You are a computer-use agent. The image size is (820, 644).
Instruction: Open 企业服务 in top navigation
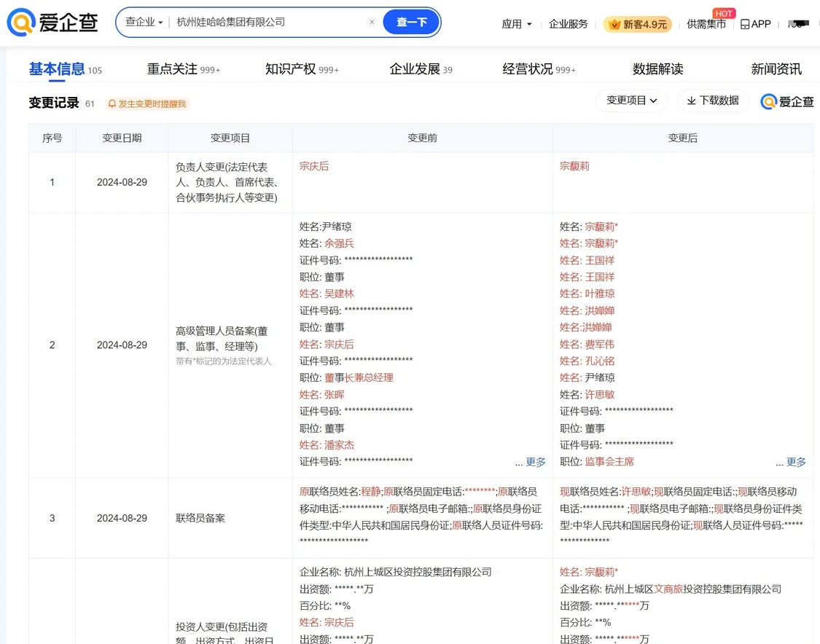click(x=568, y=24)
